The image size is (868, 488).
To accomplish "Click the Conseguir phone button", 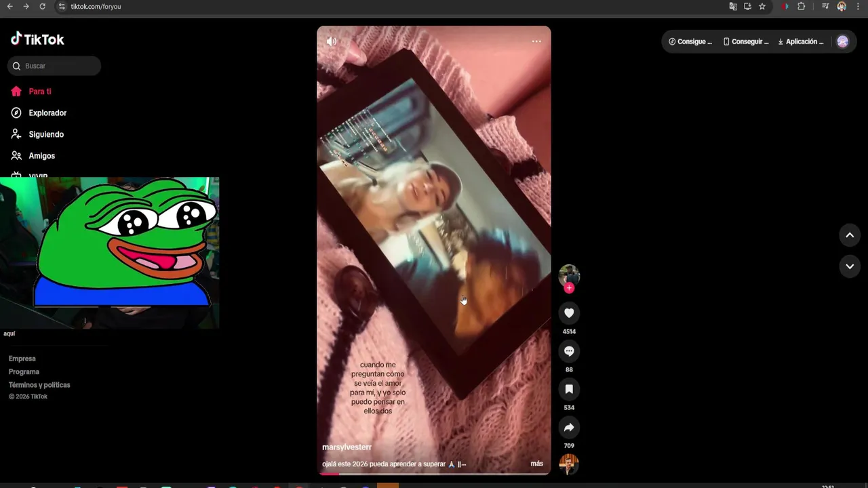I will pyautogui.click(x=746, y=41).
